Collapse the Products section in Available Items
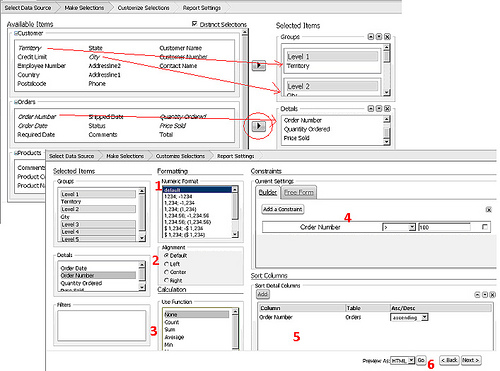 15,153
